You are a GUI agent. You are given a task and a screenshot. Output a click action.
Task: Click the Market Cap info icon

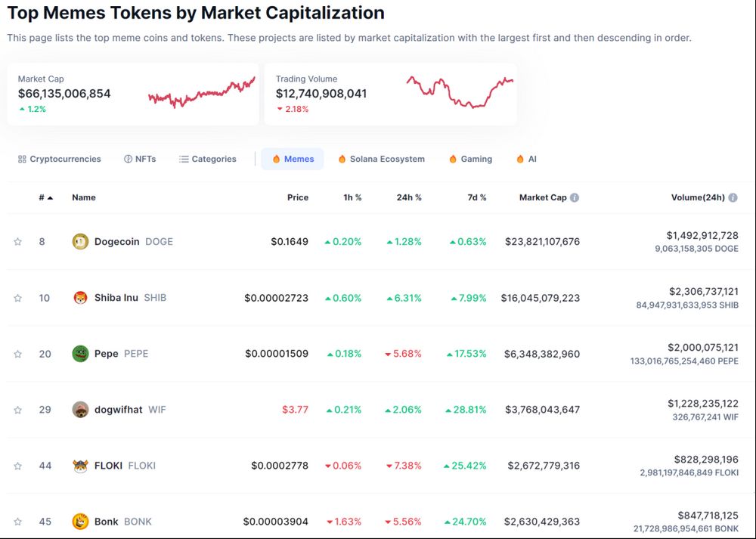[575, 198]
